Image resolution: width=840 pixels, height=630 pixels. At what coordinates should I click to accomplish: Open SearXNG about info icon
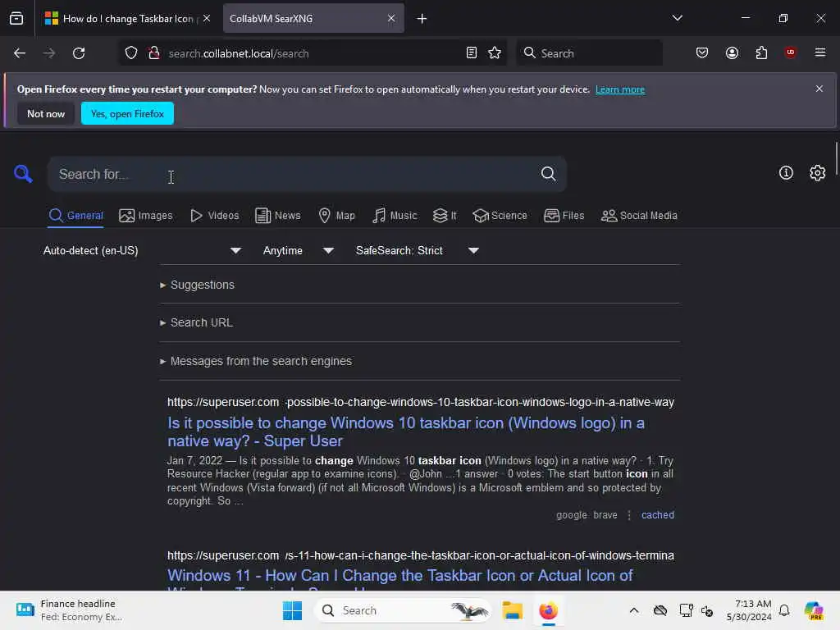[x=786, y=172]
